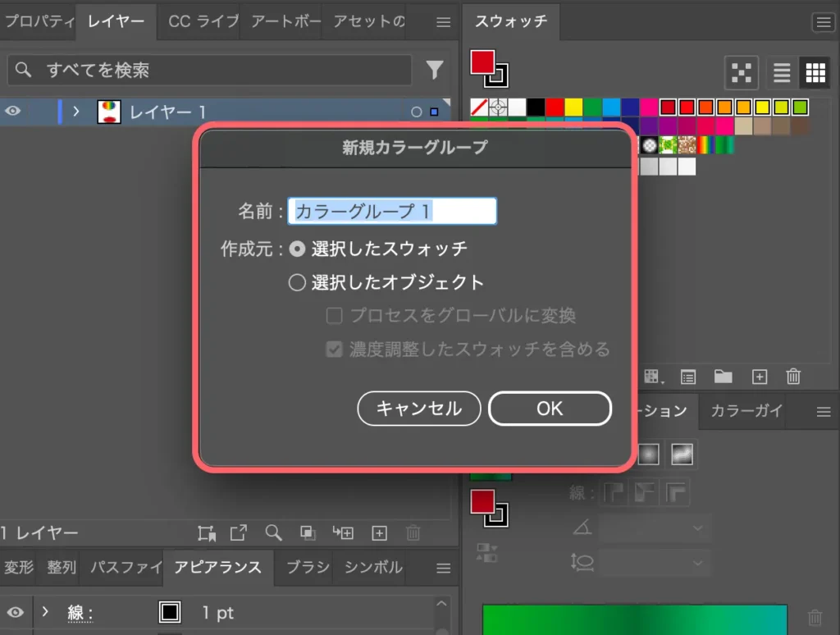840x635 pixels.
Task: Toggle the 濃度調整したスウォッチを含める checkbox
Action: coord(334,349)
